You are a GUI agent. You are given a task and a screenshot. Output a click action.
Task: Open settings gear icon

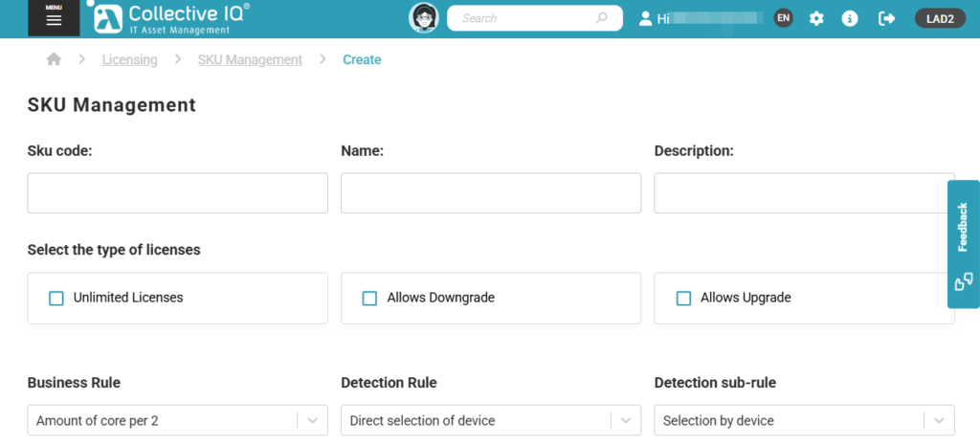pyautogui.click(x=816, y=18)
